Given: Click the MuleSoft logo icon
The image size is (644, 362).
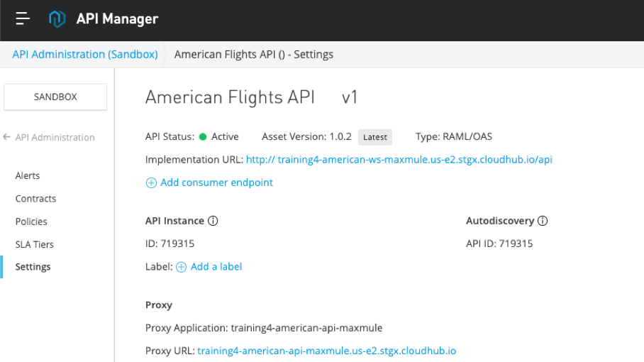Looking at the screenshot, I should pyautogui.click(x=57, y=18).
